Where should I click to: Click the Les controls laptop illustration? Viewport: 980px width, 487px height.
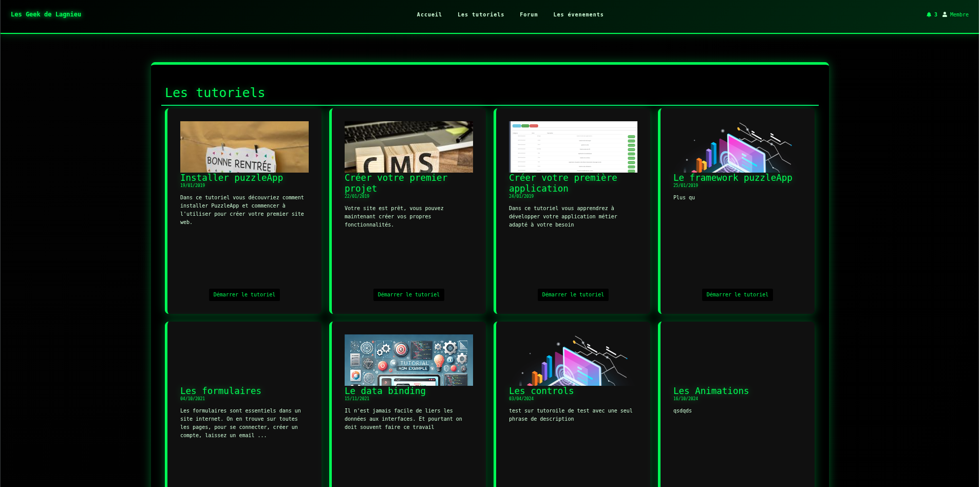573,360
